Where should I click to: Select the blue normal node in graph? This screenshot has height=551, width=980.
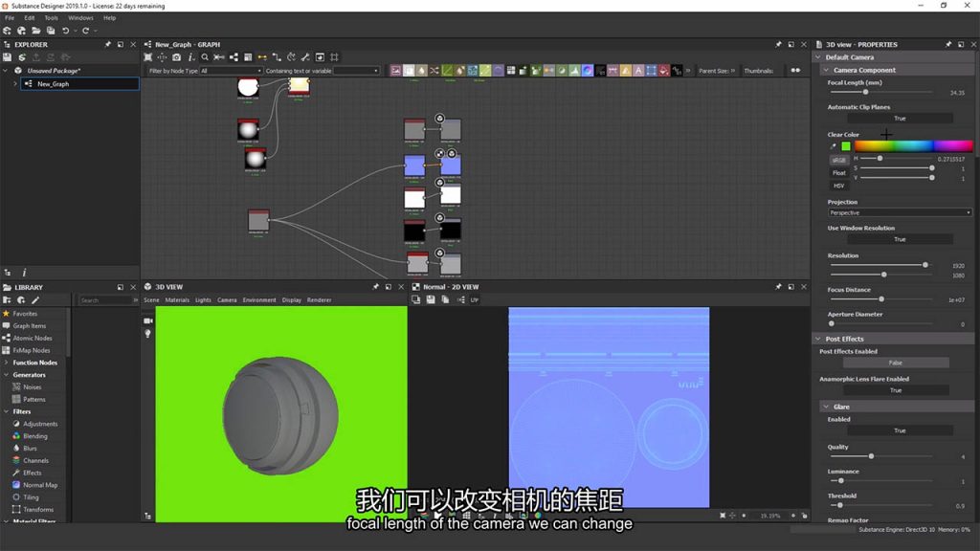pyautogui.click(x=414, y=166)
